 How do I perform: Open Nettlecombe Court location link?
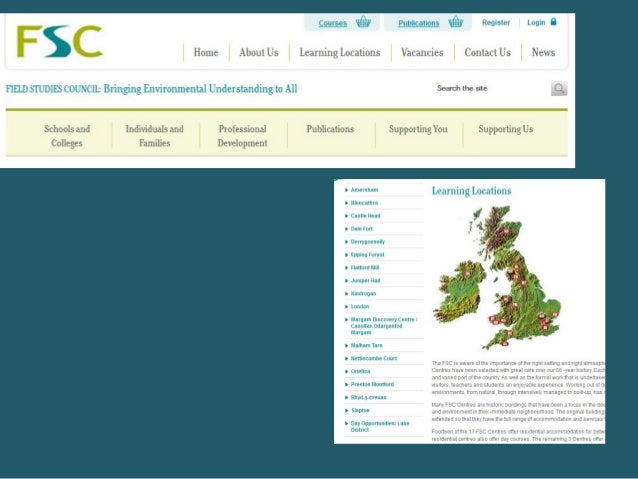click(374, 359)
